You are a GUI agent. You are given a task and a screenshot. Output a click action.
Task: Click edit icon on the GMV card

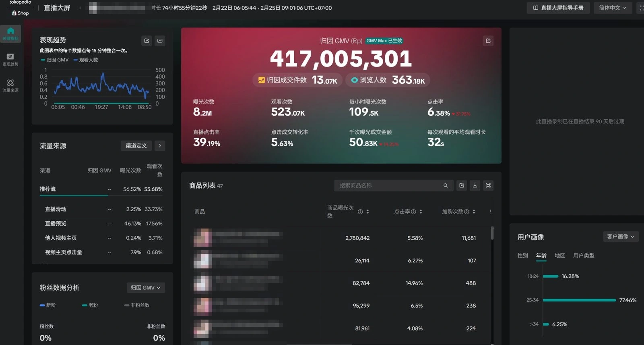(488, 41)
